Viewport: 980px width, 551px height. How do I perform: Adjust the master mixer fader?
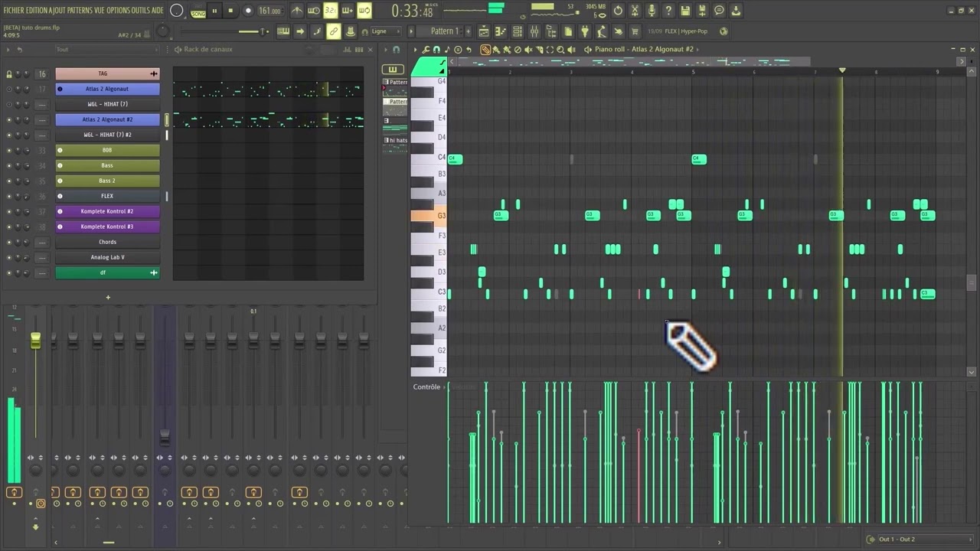tap(35, 341)
